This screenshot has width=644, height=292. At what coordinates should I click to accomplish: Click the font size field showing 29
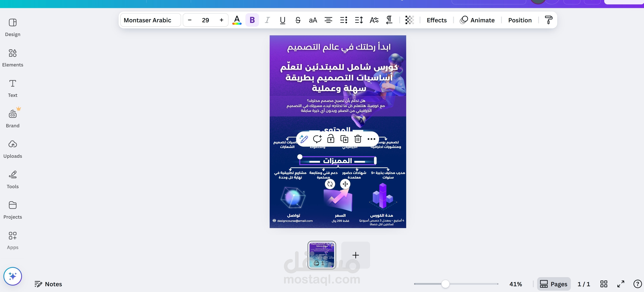(x=205, y=20)
